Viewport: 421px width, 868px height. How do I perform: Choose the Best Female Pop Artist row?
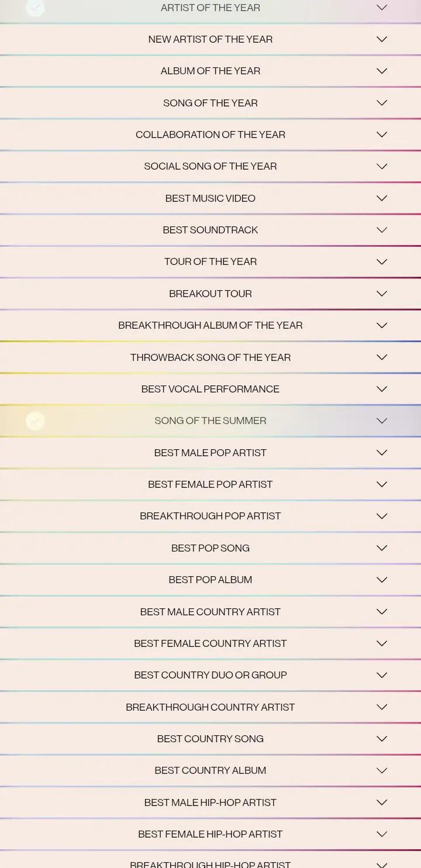(x=210, y=484)
